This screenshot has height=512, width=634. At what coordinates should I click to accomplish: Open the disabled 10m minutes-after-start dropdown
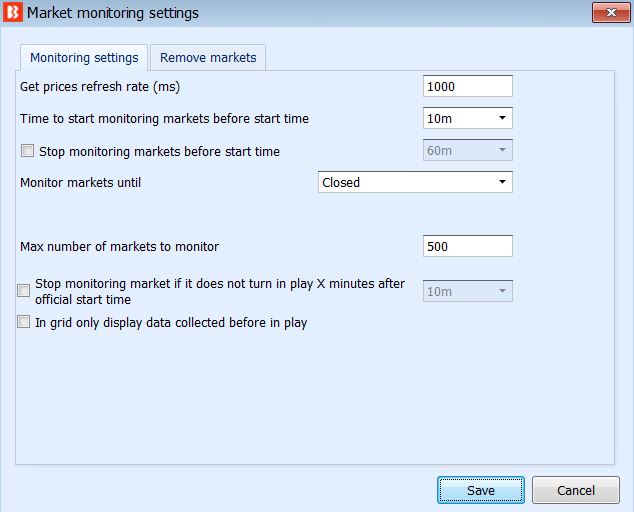(468, 291)
